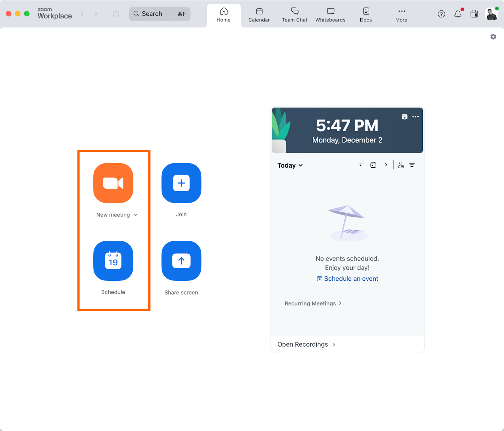The width and height of the screenshot is (504, 431).
Task: Click the 'No events scheduled.' text
Action: tap(347, 259)
